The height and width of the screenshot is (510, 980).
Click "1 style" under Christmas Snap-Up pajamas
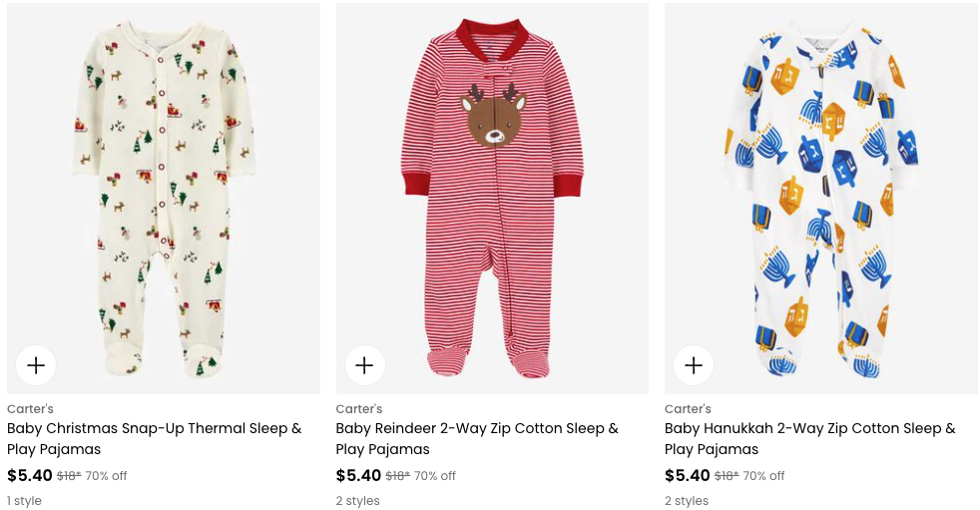(x=24, y=501)
